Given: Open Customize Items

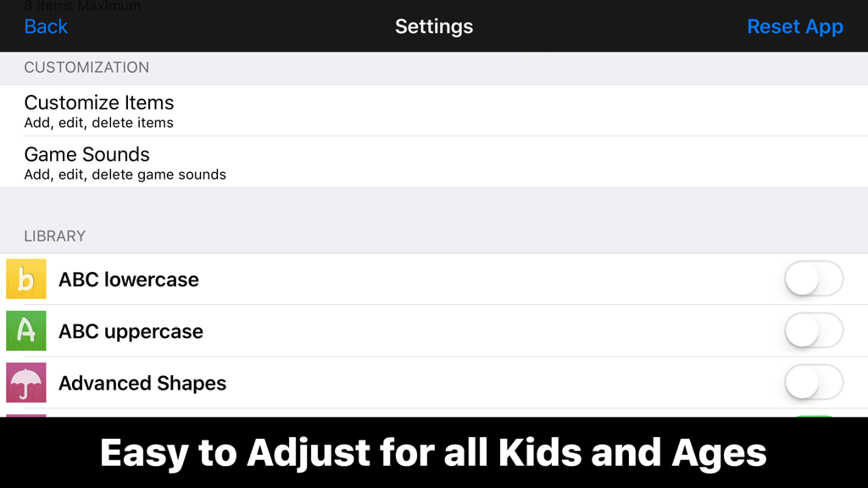Looking at the screenshot, I should pyautogui.click(x=99, y=103).
